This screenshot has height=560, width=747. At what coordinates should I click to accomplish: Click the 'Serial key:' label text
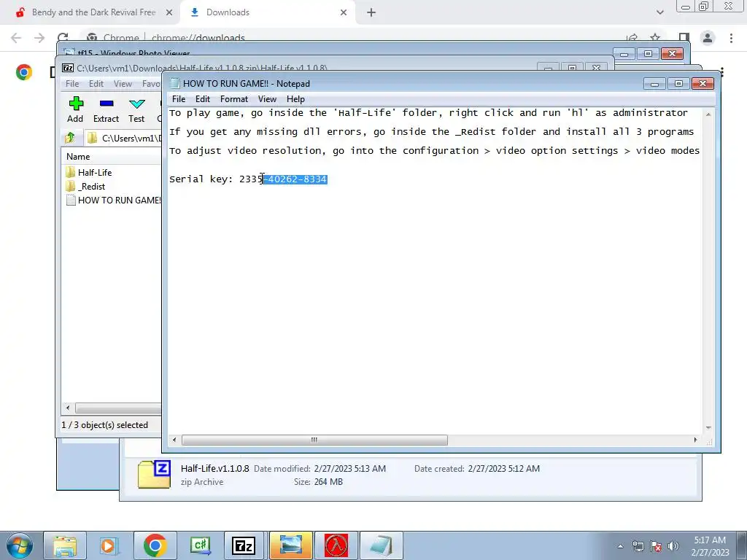(201, 179)
